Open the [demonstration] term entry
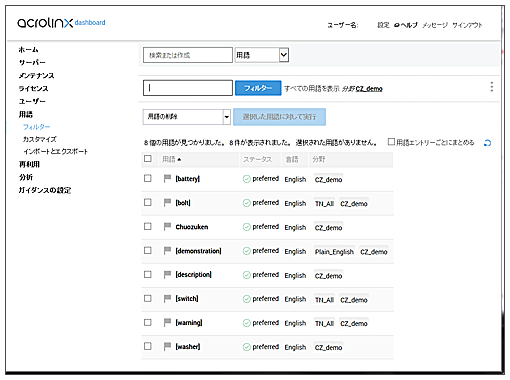 tap(198, 251)
